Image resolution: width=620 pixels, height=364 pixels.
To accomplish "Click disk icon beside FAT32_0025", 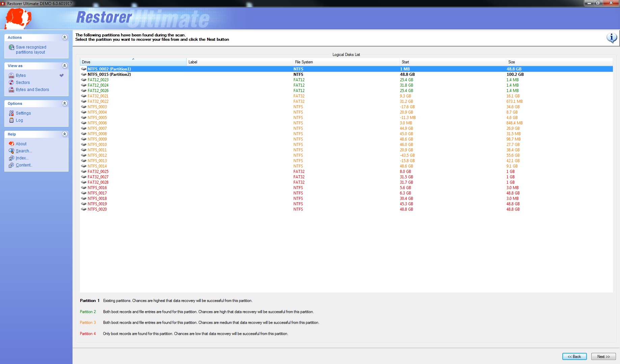I will [84, 172].
